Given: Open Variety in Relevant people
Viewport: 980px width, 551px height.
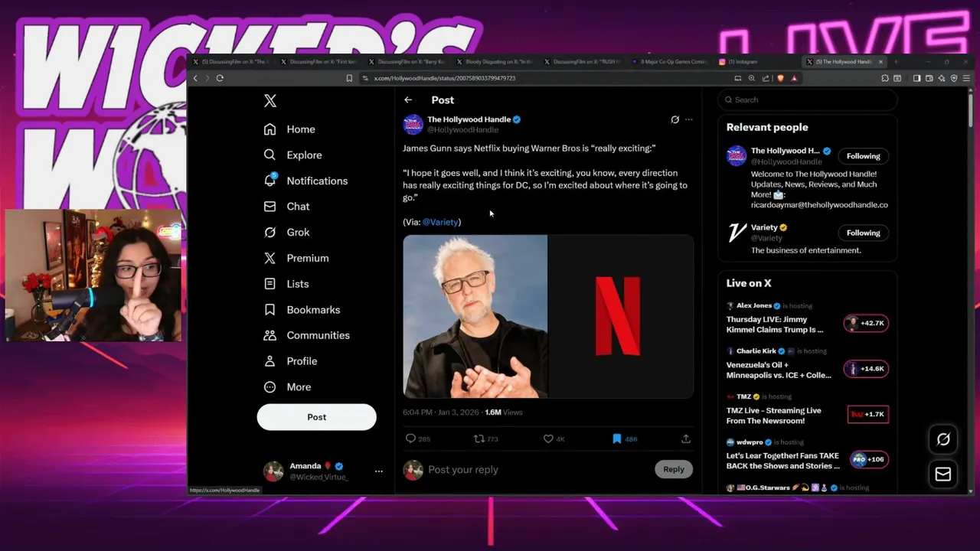Looking at the screenshot, I should (764, 227).
